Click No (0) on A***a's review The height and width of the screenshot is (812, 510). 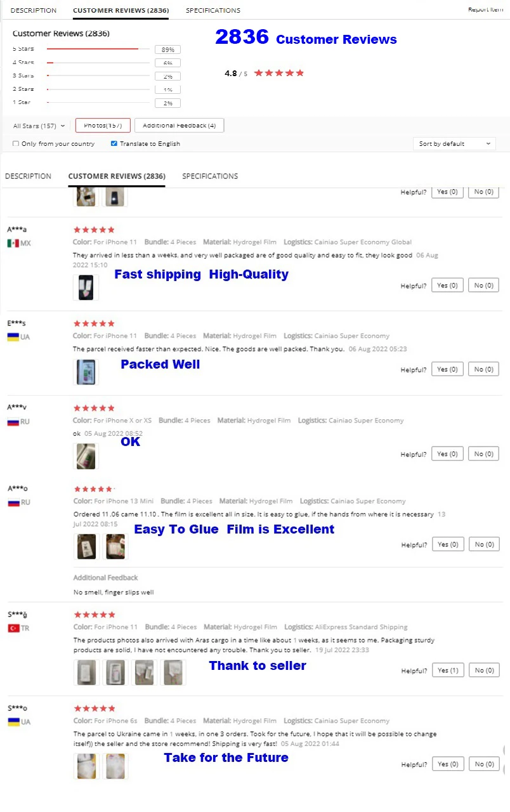483,285
